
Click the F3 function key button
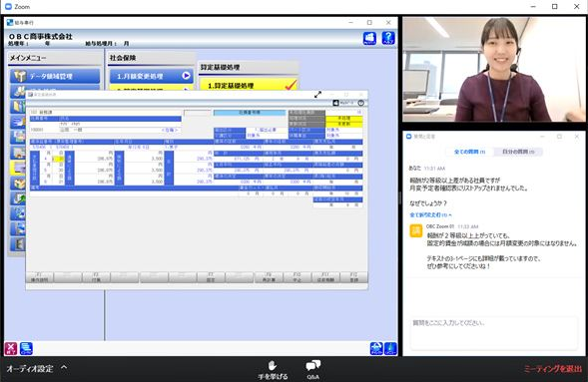96,277
